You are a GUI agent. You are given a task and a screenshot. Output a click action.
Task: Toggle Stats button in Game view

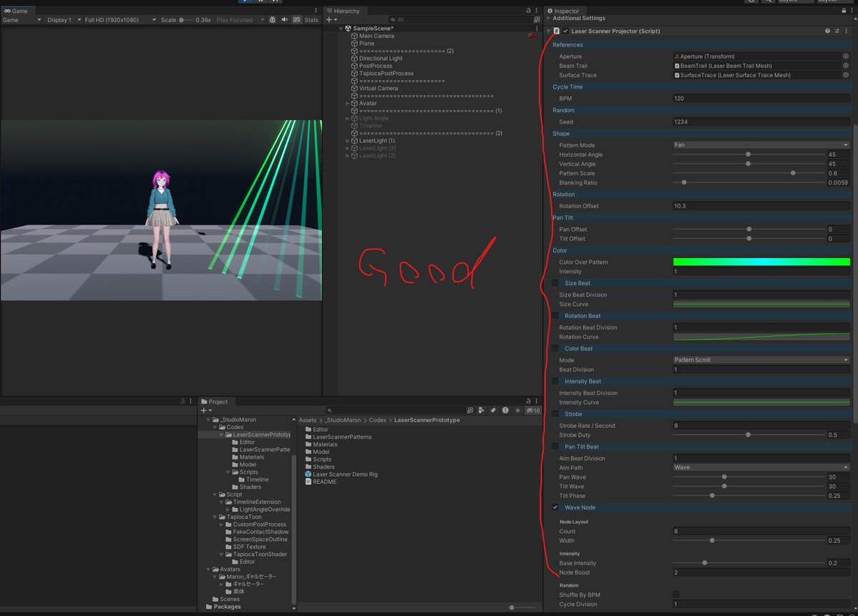311,20
